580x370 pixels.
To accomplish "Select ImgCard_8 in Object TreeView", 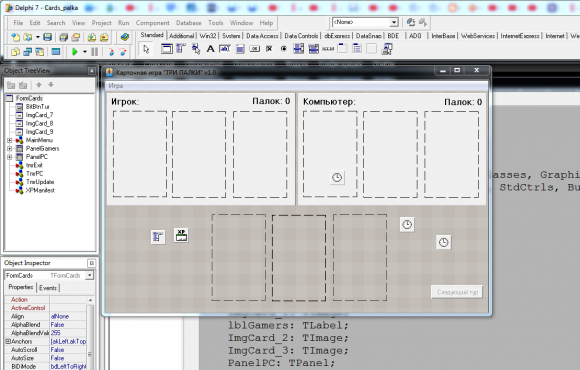I will coord(39,123).
